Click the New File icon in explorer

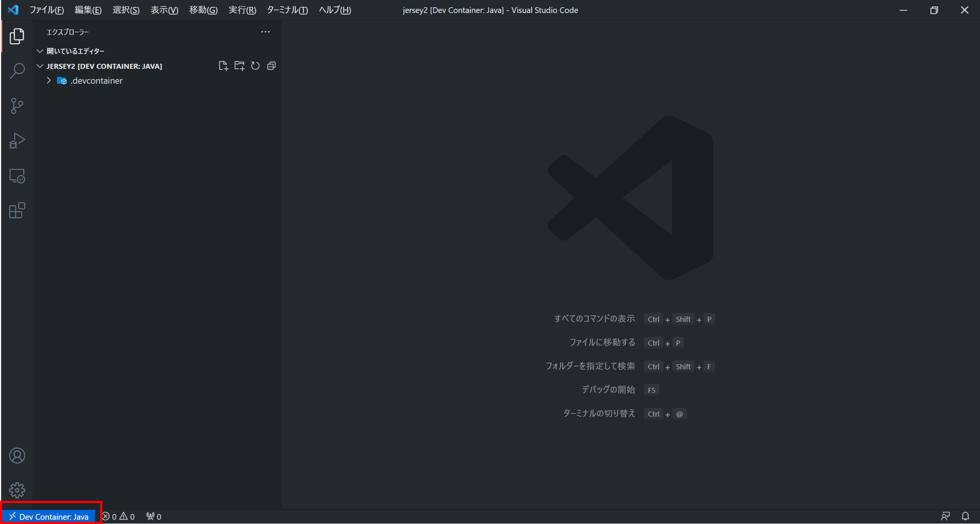[x=223, y=66]
